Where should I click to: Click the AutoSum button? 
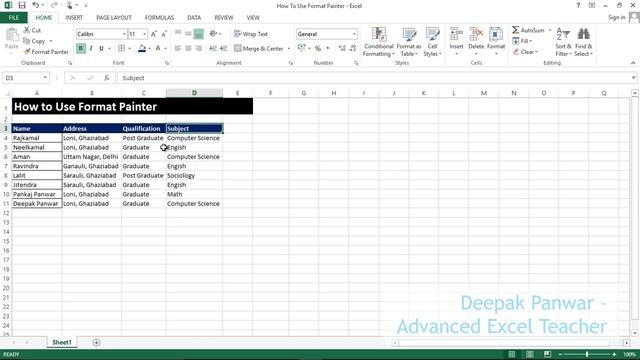(528, 30)
